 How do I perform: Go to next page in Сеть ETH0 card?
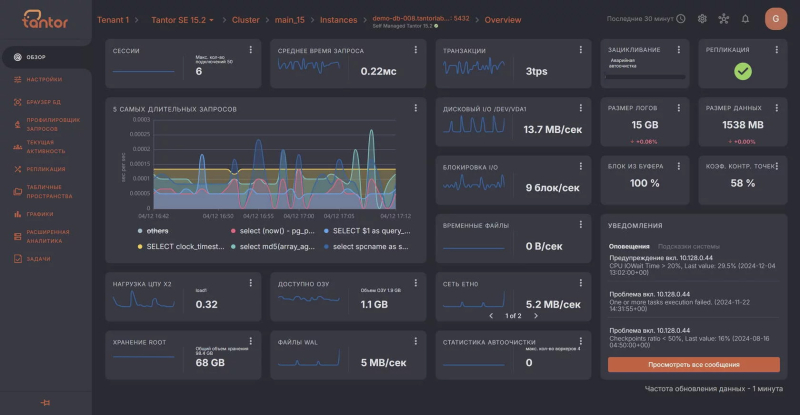click(534, 316)
